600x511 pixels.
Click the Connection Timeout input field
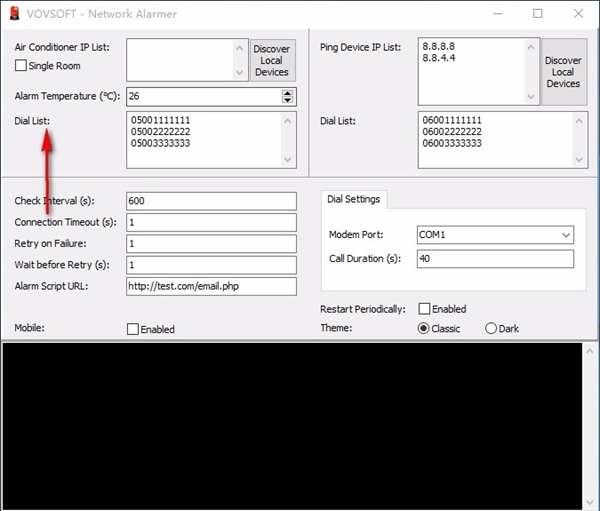[211, 222]
